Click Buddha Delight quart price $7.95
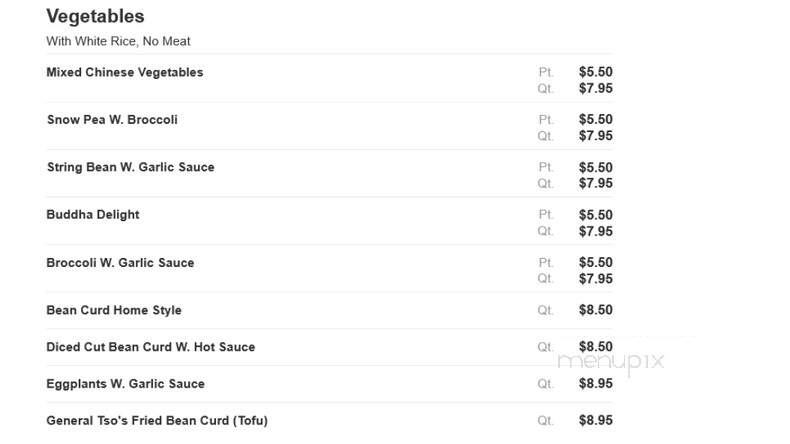 596,231
